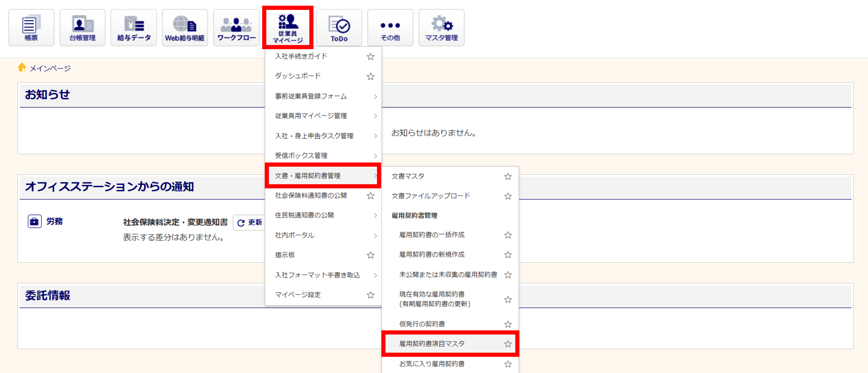Favorite ダッシュボード with its star

tap(371, 76)
